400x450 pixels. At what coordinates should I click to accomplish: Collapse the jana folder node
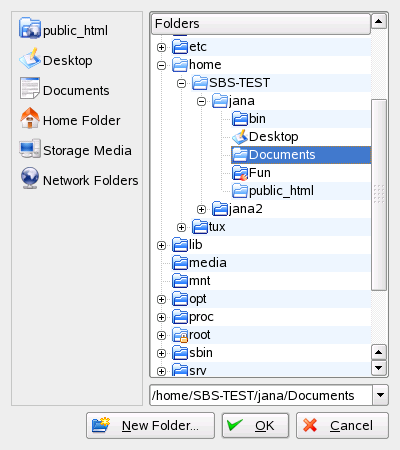click(201, 101)
